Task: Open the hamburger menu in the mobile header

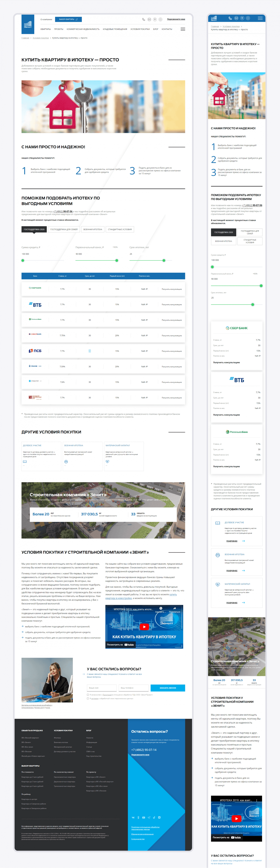Action: pos(260,18)
